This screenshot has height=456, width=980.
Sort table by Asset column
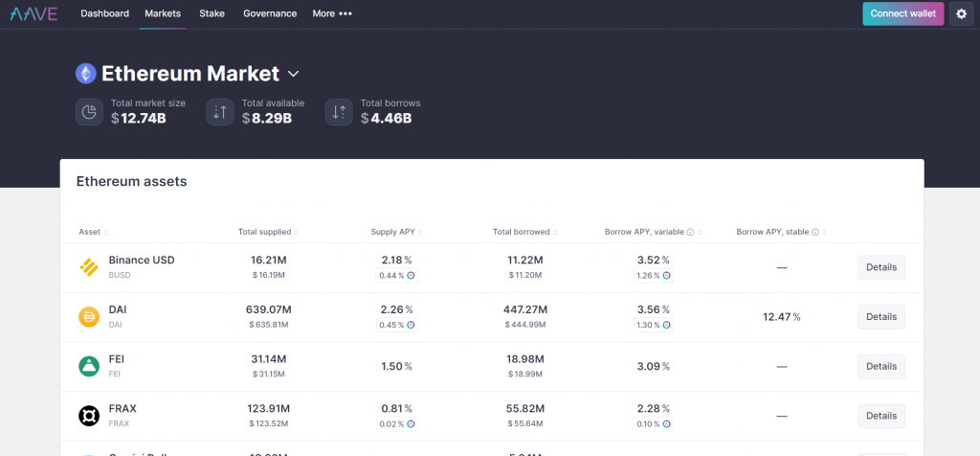pyautogui.click(x=94, y=232)
